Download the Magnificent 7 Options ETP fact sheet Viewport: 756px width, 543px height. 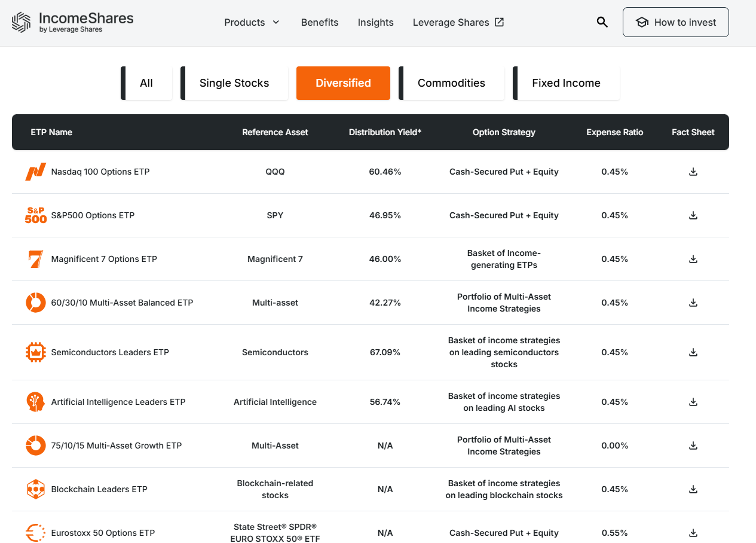(693, 259)
